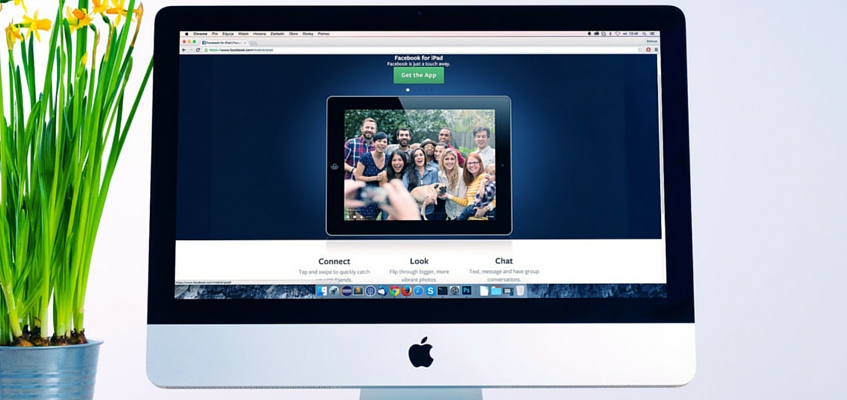Select the first carousel dot indicator
Viewport: 847px width, 400px height.
click(x=407, y=90)
